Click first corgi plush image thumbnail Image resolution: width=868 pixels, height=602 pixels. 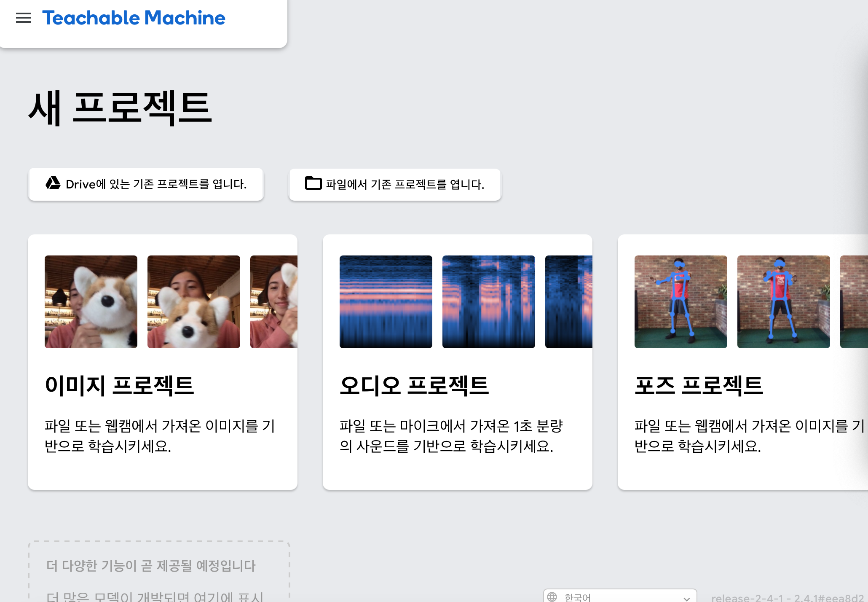pos(91,302)
